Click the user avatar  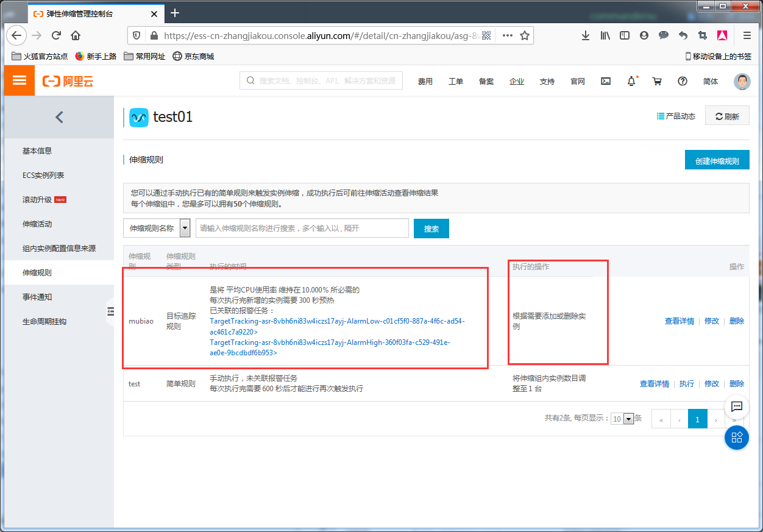(x=742, y=81)
